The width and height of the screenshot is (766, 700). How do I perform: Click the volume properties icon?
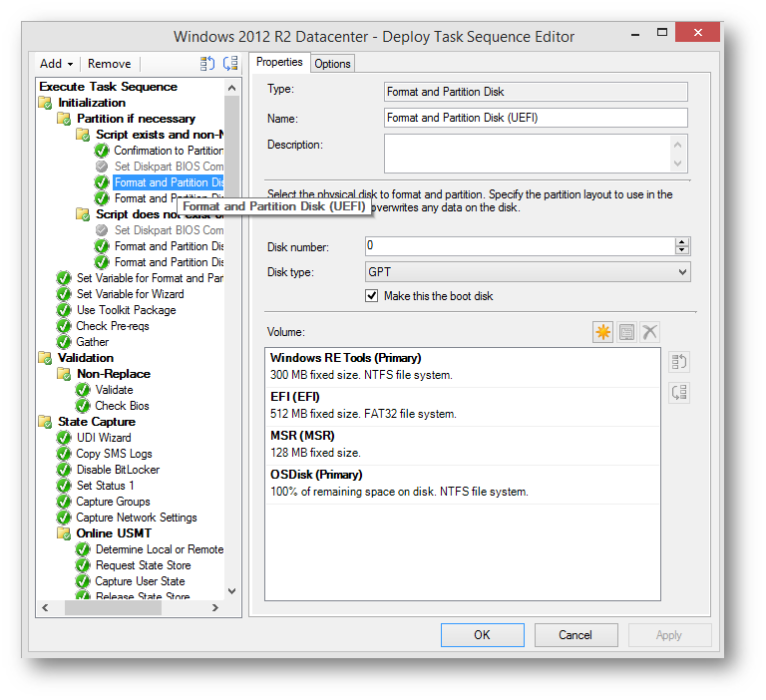626,332
